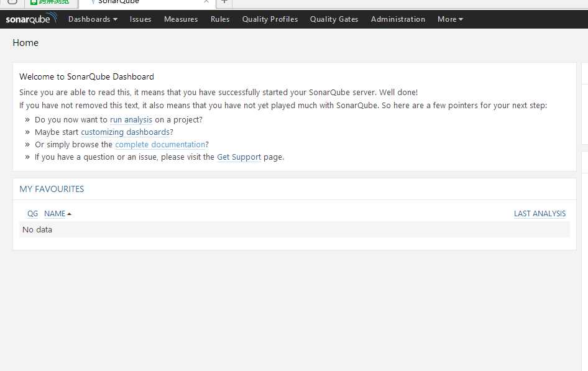Open a new browser tab
Image resolution: width=588 pixels, height=371 pixels.
[224, 2]
